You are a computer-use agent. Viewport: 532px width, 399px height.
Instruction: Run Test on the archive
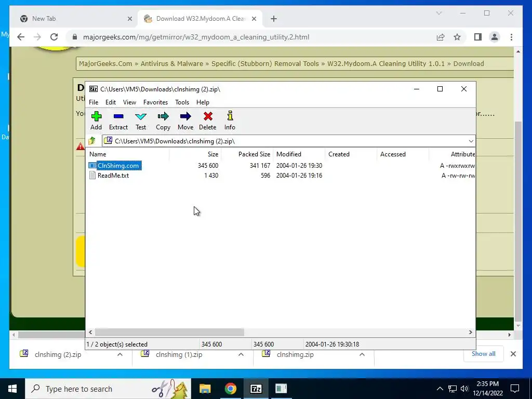click(141, 121)
